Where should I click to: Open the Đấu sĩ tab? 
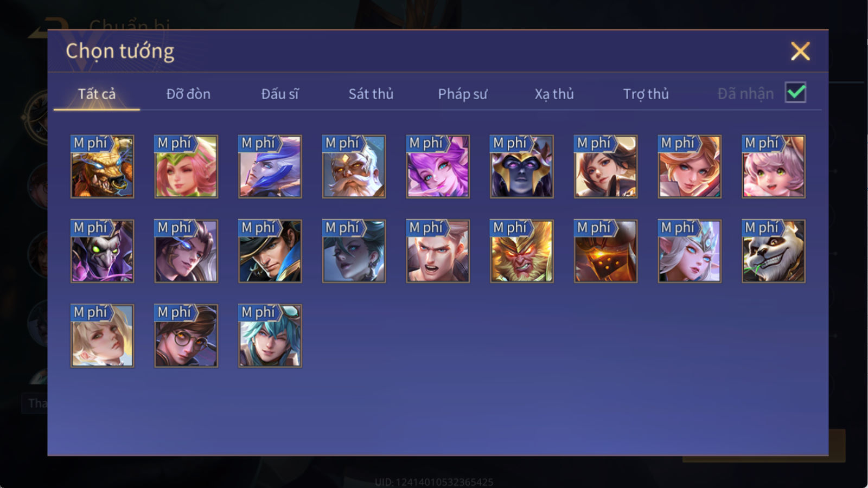[x=279, y=94]
